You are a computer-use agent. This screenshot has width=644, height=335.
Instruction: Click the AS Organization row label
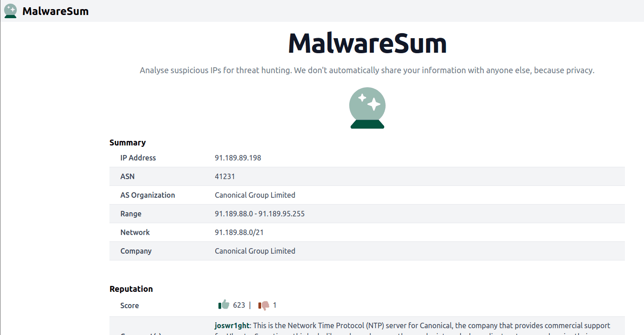coord(148,195)
